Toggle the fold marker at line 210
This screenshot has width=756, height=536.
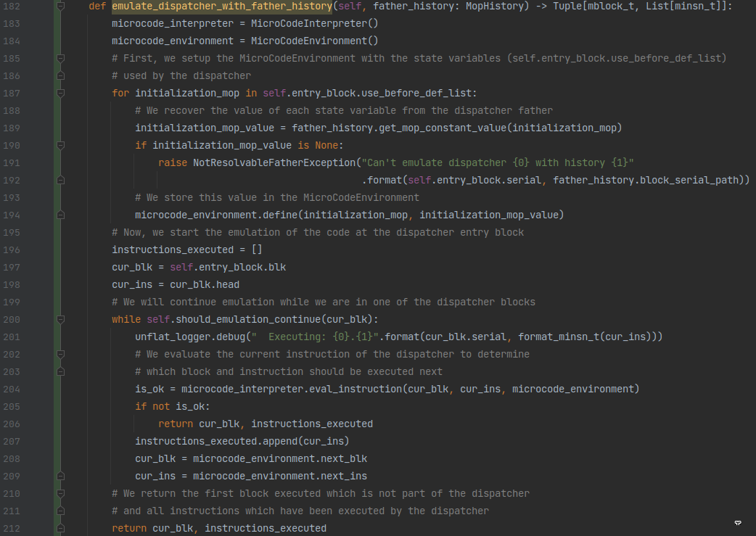point(60,493)
